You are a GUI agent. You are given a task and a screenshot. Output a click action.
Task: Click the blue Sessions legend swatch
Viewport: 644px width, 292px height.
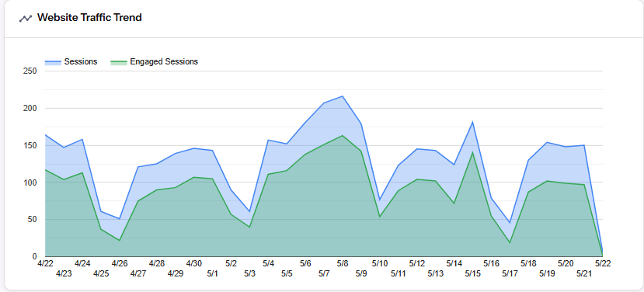click(53, 62)
